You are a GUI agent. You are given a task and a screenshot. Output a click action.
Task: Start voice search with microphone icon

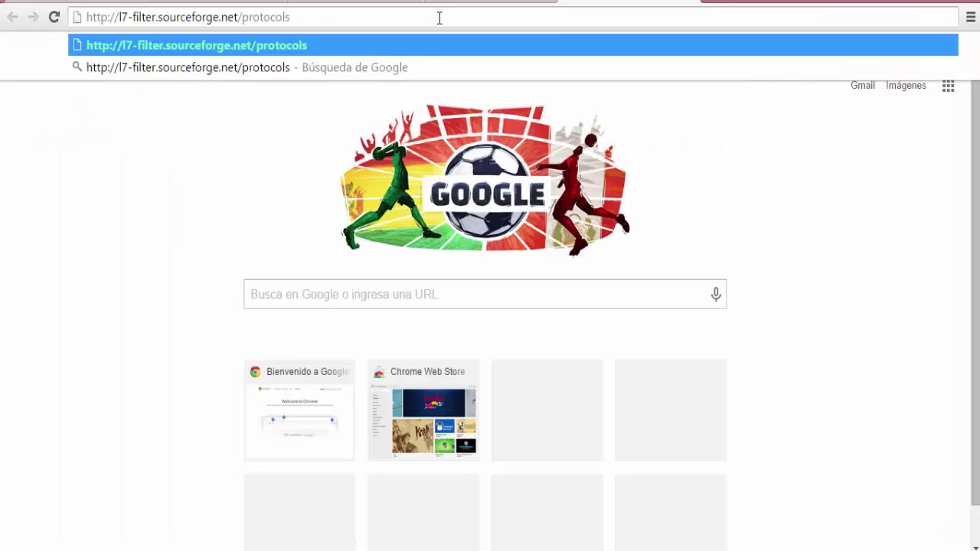click(716, 294)
